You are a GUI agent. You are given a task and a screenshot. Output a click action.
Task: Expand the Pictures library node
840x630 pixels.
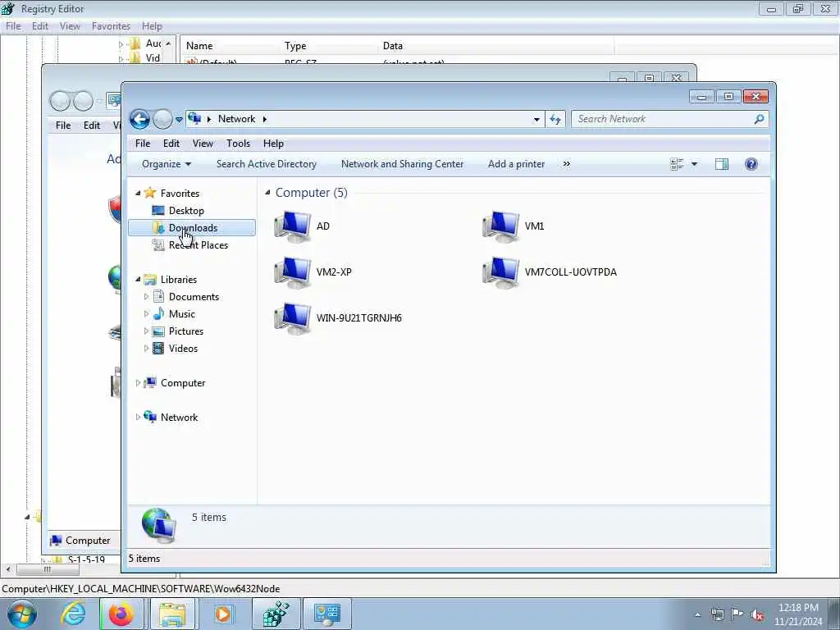coord(146,331)
